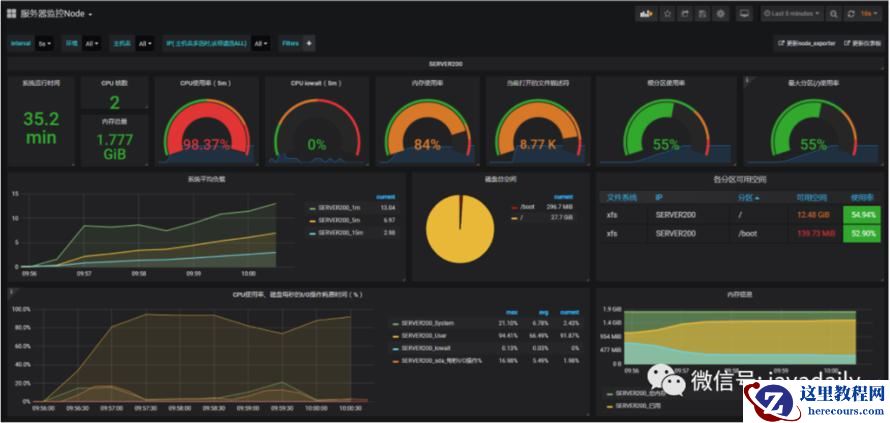This screenshot has height=423, width=890.
Task: Click the refresh dashboard icon
Action: pyautogui.click(x=851, y=14)
